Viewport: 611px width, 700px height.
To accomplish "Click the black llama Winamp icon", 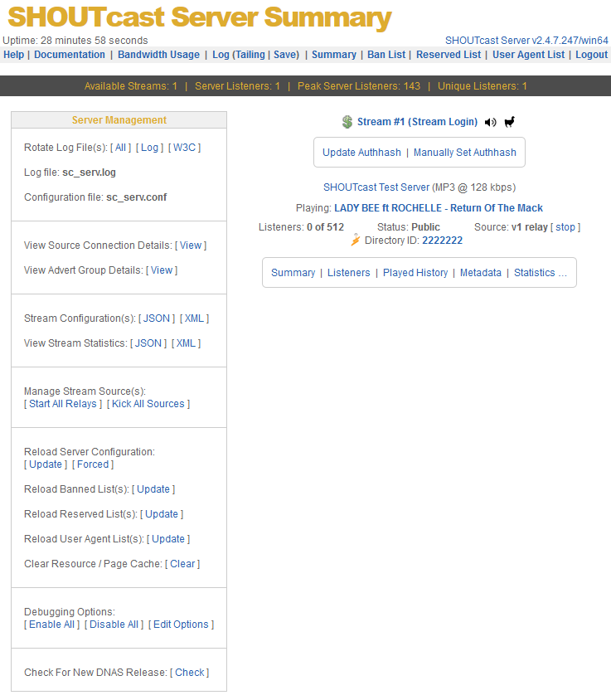I will [x=509, y=122].
